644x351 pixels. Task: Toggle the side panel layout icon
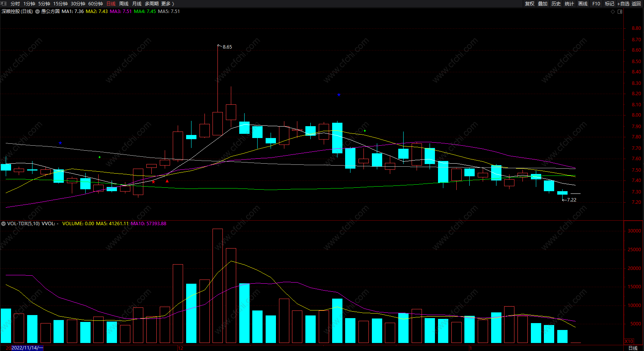coord(620,11)
